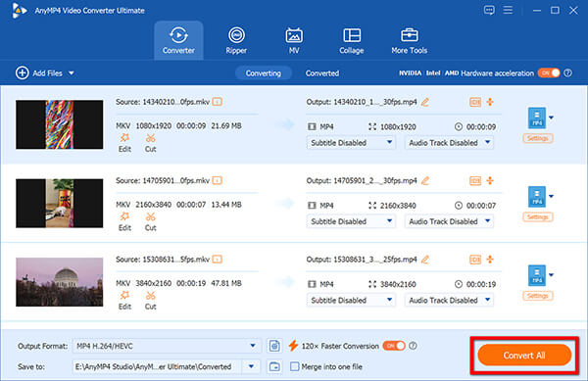Rename output 14340210_1 with pencil icon
This screenshot has height=381, width=588.
(425, 102)
